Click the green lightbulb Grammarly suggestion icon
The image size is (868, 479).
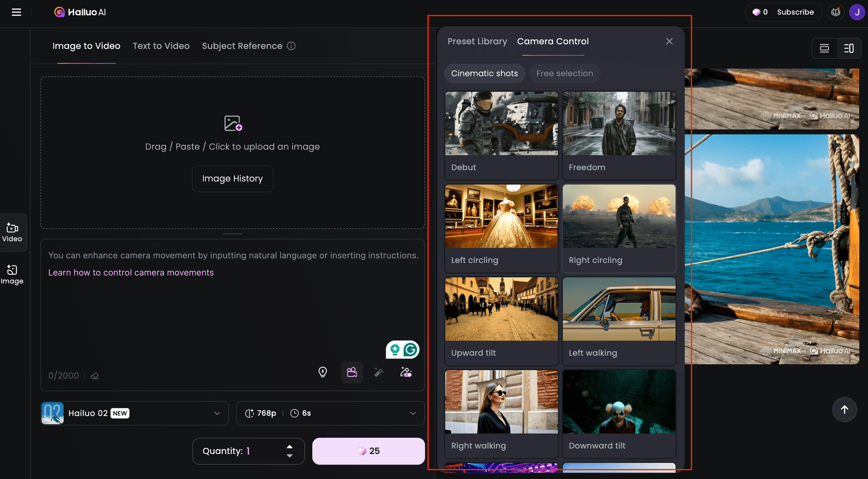pos(395,349)
